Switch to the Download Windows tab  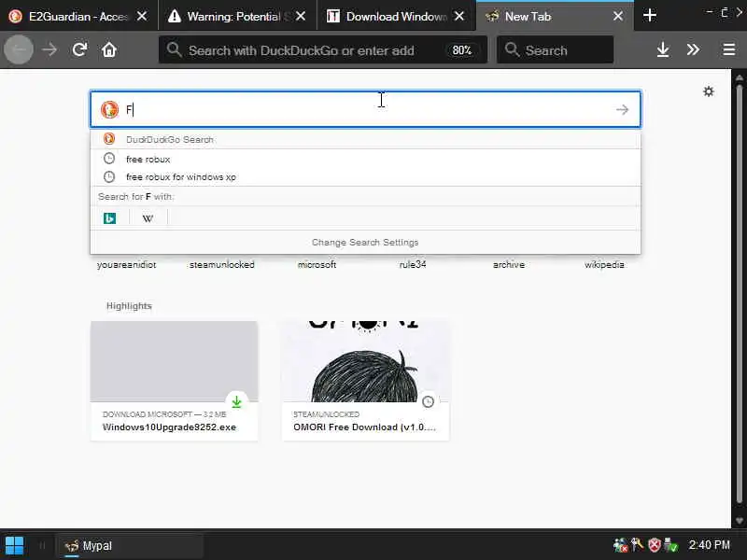tap(395, 16)
